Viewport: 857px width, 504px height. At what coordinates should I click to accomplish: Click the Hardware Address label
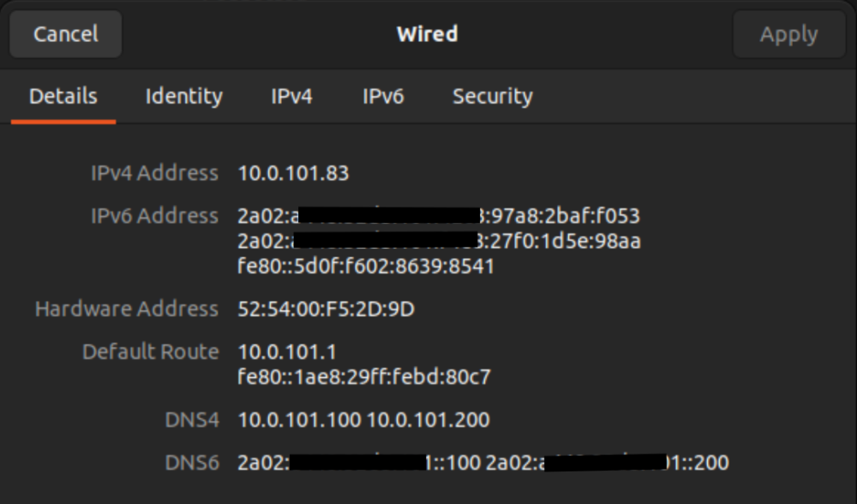(x=127, y=309)
